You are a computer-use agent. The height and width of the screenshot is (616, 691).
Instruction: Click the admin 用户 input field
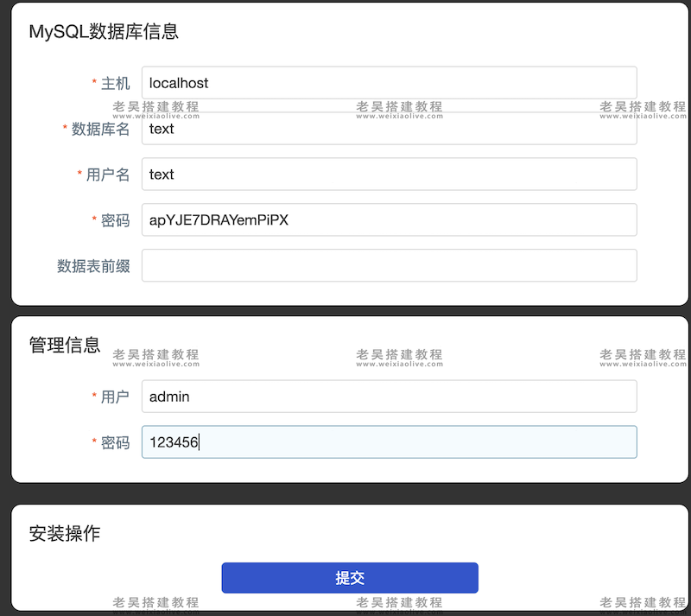[x=389, y=397]
